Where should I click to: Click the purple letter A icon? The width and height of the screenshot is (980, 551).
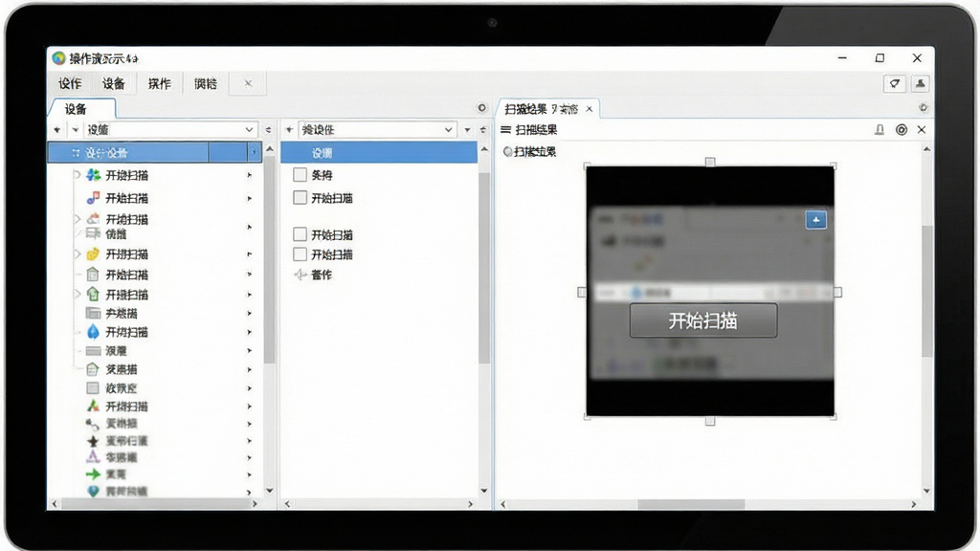pos(93,457)
